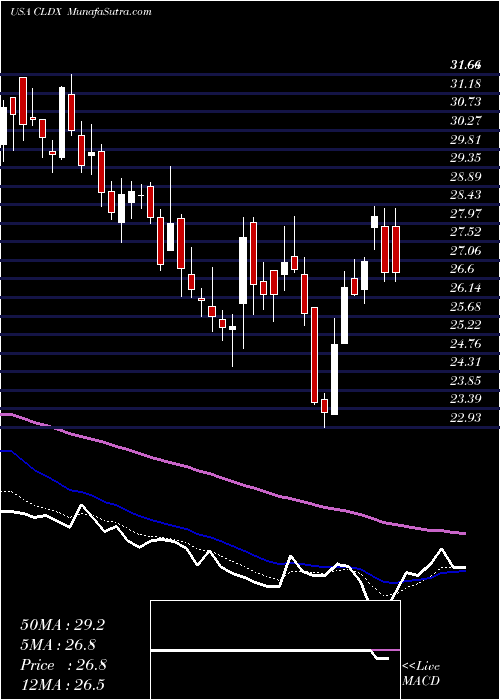Select the 26.6 price level label

[x=462, y=269]
